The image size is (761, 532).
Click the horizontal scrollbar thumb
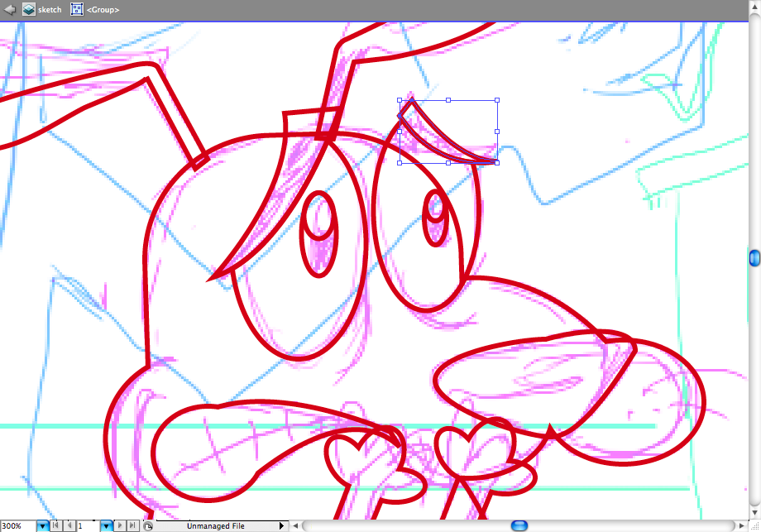519,525
